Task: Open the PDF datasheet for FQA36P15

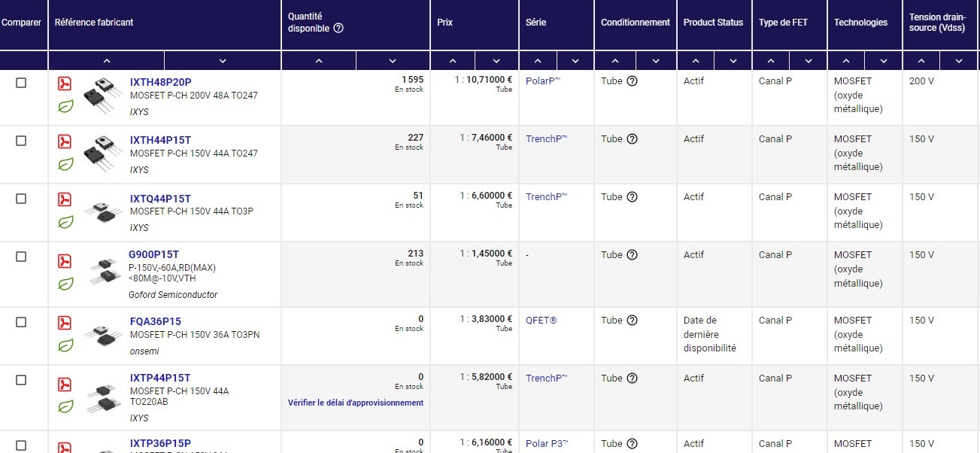Action: [65, 323]
